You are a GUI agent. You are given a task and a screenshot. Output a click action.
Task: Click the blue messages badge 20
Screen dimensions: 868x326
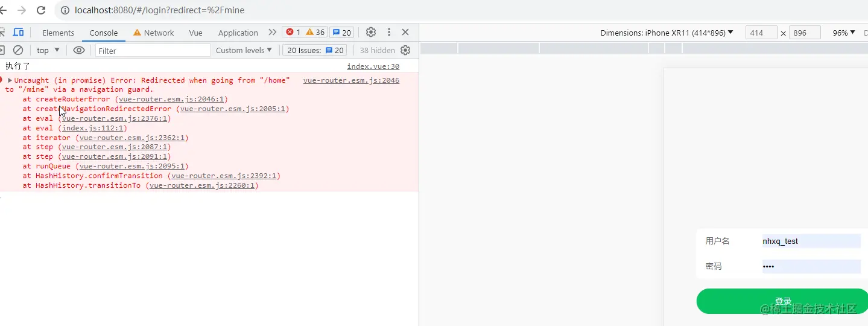tap(341, 32)
